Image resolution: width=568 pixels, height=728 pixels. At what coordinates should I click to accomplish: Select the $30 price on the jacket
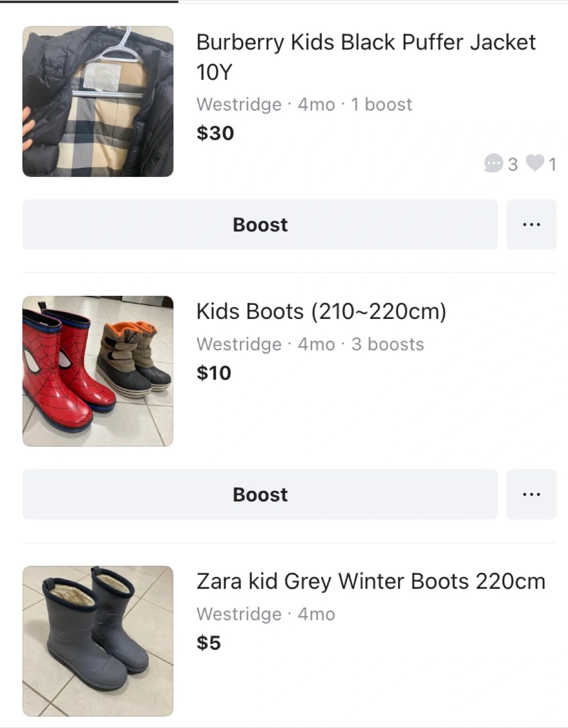[215, 133]
